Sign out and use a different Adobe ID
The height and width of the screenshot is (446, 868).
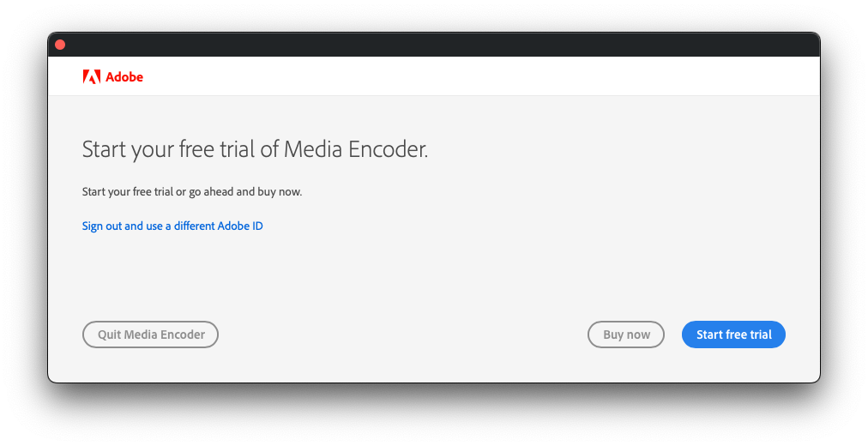pyautogui.click(x=172, y=226)
